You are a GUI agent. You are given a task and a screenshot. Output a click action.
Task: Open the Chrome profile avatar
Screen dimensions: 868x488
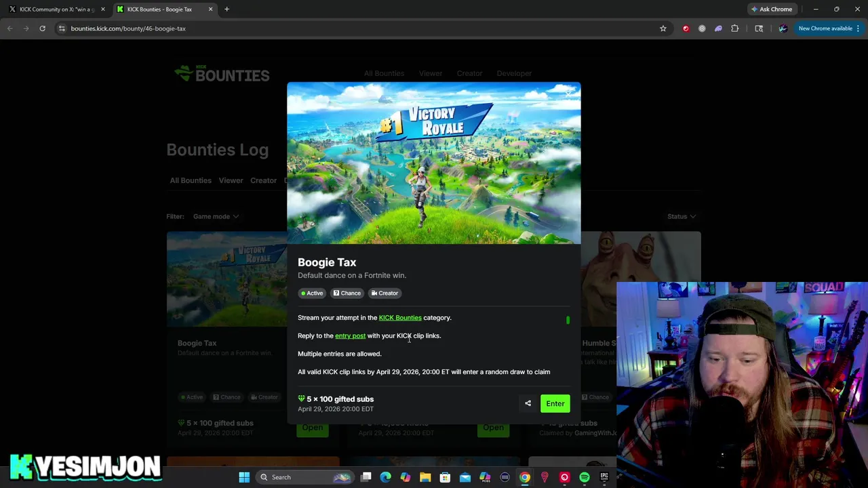tap(783, 28)
